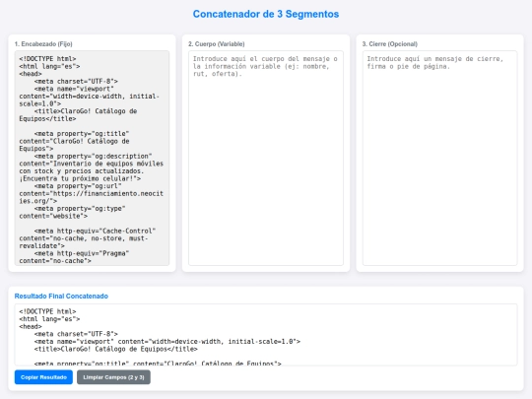This screenshot has width=532, height=399.
Task: Click the '3. Cierre (Opcional)' label
Action: pos(390,44)
